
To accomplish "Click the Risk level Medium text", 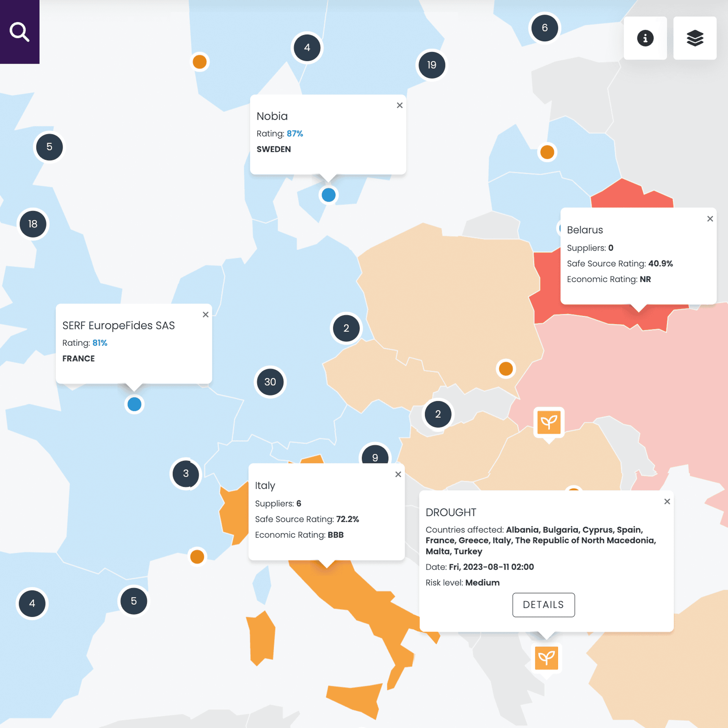I will pos(463,582).
